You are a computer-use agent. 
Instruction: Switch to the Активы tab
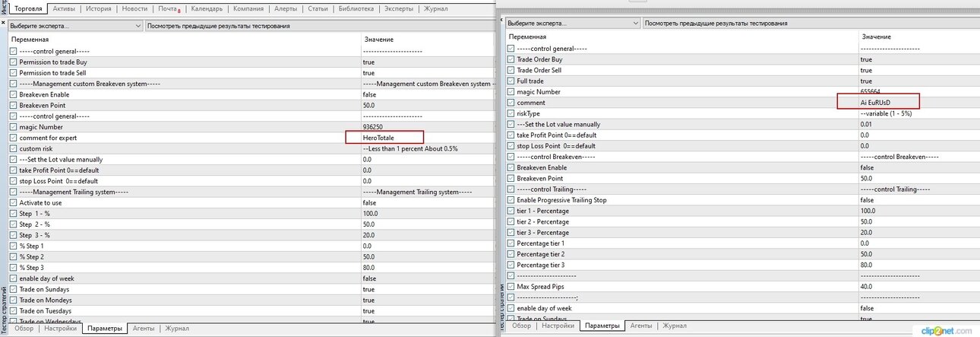tap(65, 9)
